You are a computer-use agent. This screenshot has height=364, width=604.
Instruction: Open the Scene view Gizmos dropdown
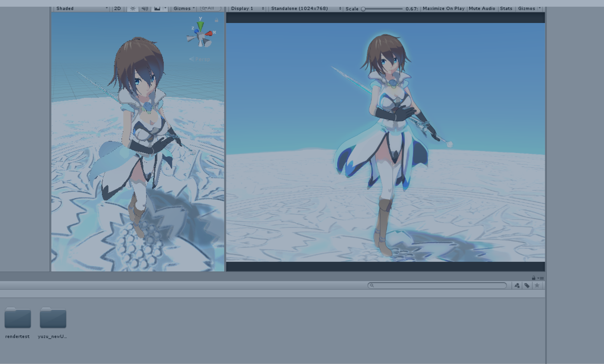tap(184, 9)
